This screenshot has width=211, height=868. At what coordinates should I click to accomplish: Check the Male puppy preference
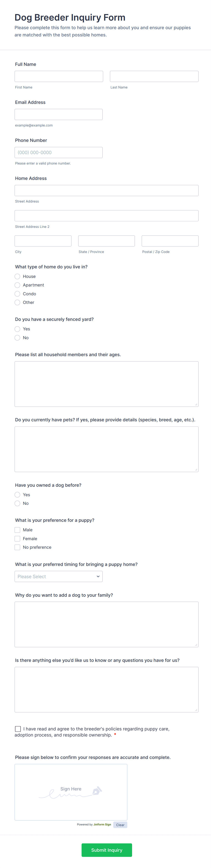(17, 530)
